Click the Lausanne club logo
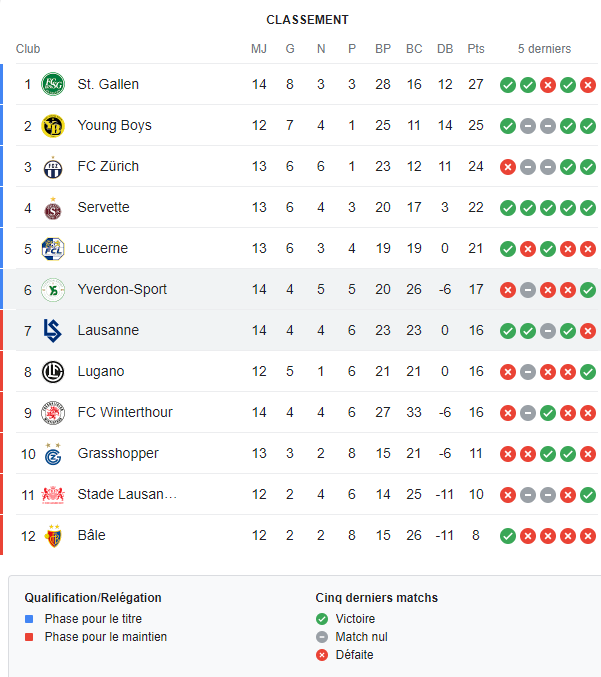Viewport: 601px width, 677px height. [x=52, y=331]
